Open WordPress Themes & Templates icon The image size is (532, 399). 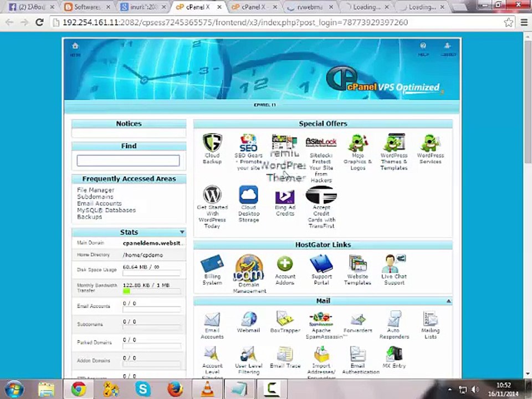[394, 143]
